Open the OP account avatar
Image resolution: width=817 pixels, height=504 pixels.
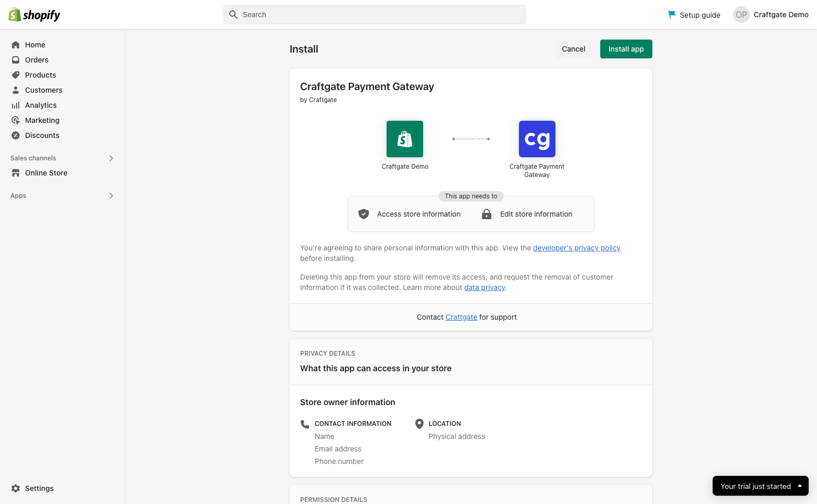(x=741, y=15)
